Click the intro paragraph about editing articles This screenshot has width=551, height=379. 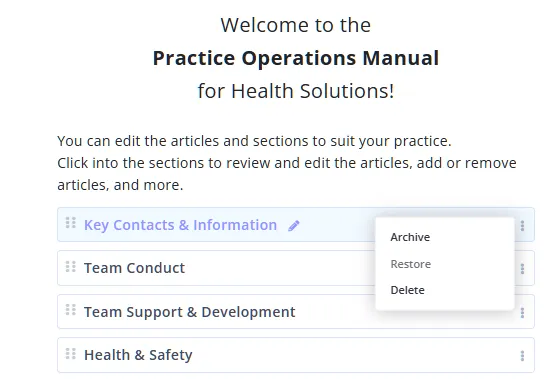tap(287, 163)
